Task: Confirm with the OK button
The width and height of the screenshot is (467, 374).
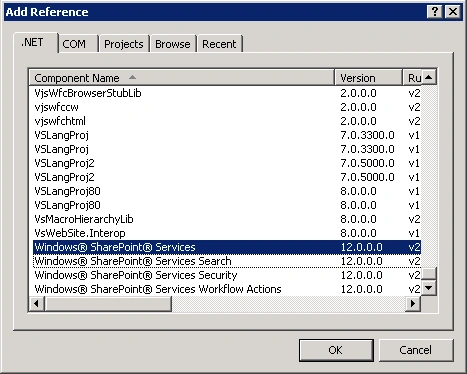Action: [x=336, y=350]
